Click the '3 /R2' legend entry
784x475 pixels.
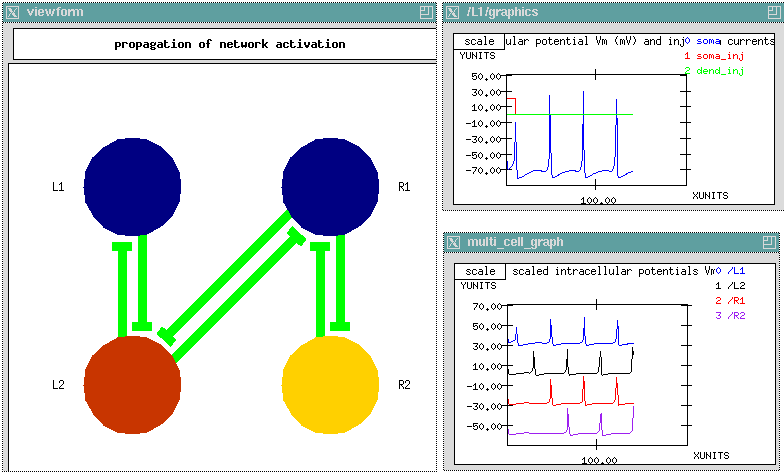[730, 316]
